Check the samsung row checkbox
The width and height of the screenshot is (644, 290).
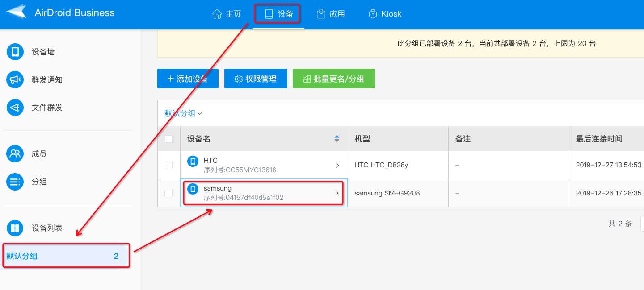(x=169, y=193)
